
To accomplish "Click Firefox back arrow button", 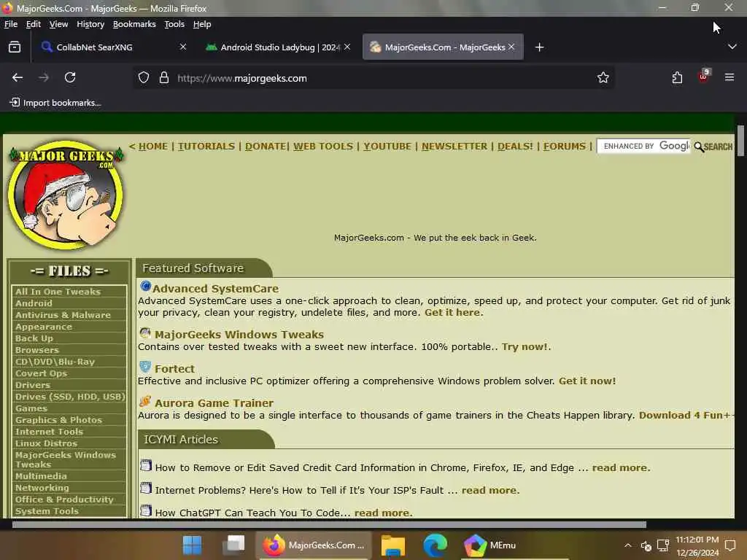I will pos(18,77).
